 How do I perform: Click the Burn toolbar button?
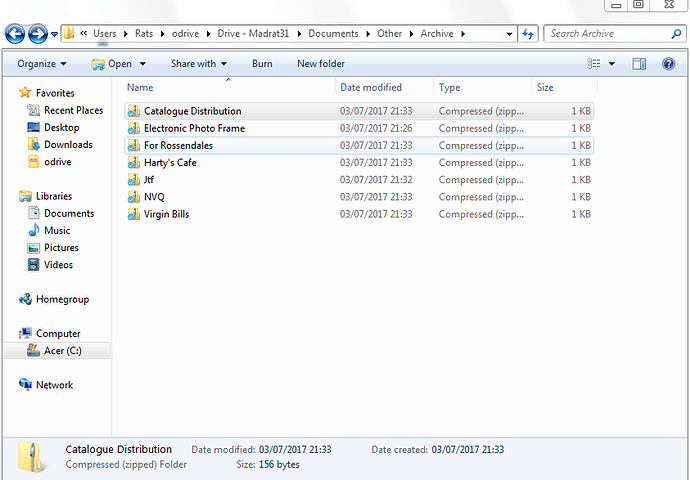click(x=262, y=64)
